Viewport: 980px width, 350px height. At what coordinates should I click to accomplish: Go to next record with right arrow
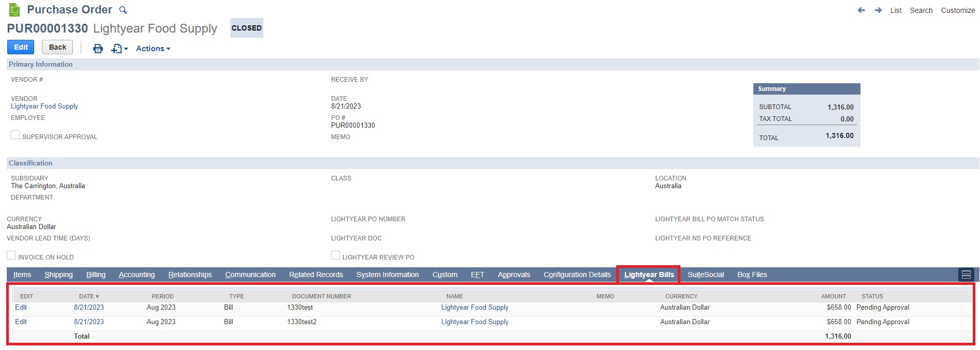(x=878, y=10)
